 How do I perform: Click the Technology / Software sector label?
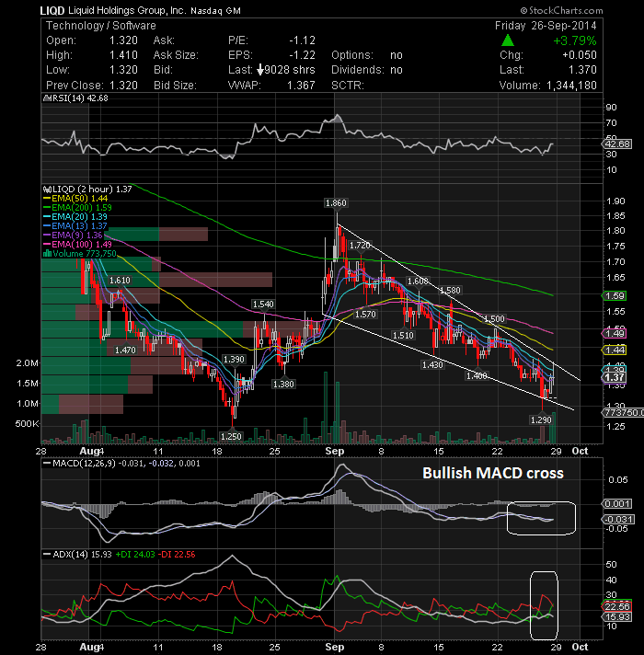coord(100,26)
